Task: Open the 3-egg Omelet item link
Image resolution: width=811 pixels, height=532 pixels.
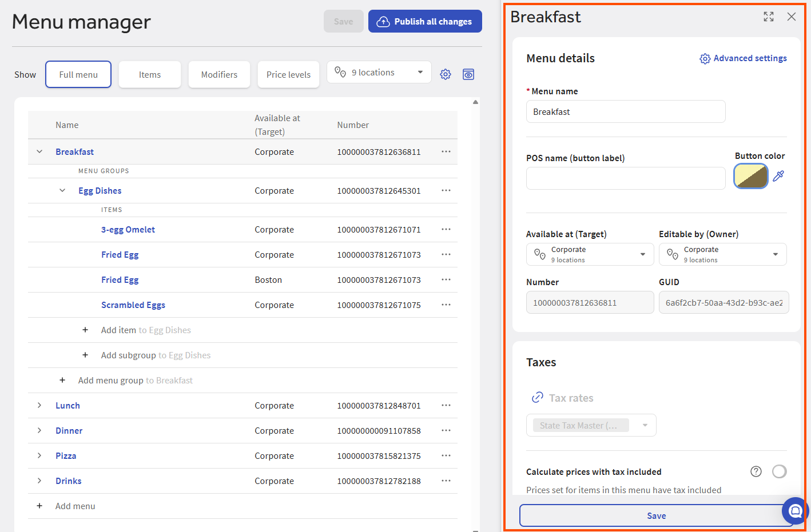Action: point(128,229)
